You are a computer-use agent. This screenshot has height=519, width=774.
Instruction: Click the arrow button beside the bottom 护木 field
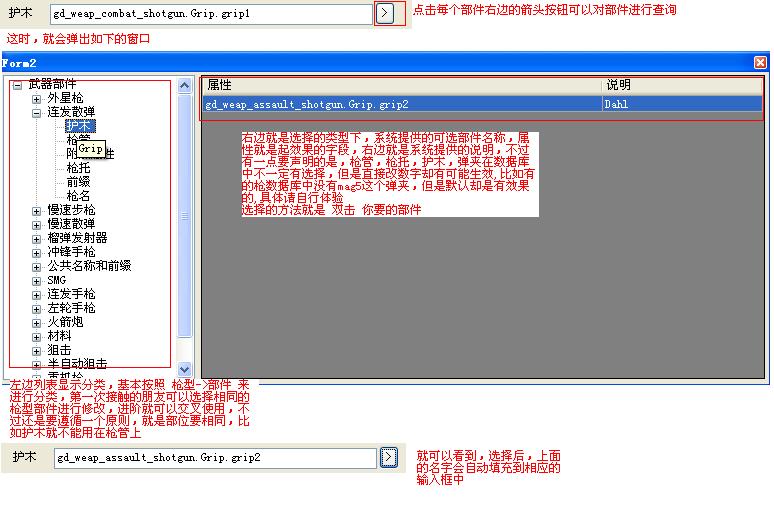click(x=389, y=457)
